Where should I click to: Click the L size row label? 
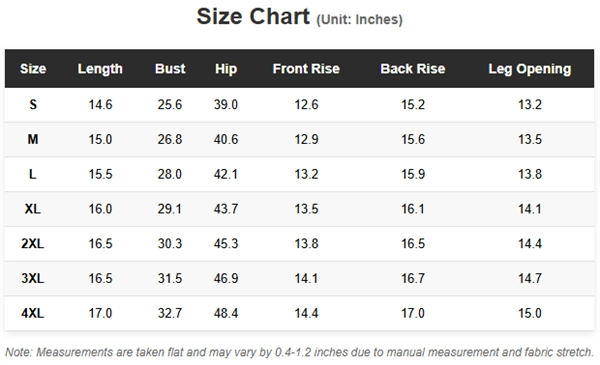pos(33,174)
